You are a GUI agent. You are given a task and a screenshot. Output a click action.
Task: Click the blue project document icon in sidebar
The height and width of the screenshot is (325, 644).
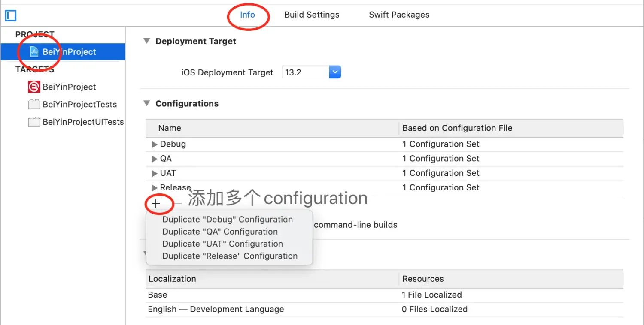34,51
